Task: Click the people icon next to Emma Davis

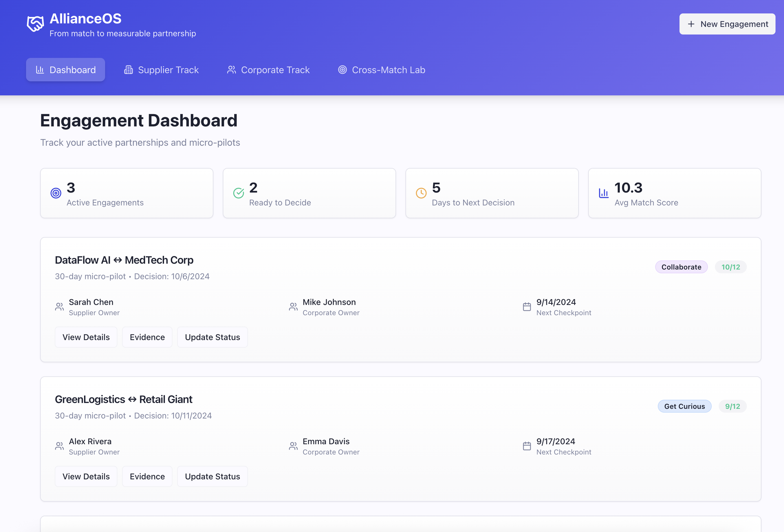Action: (293, 446)
